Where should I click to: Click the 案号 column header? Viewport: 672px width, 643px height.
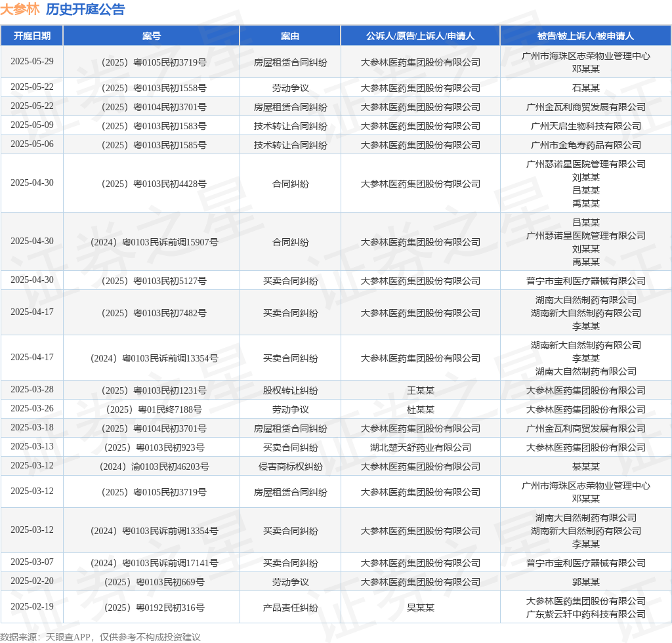[152, 36]
